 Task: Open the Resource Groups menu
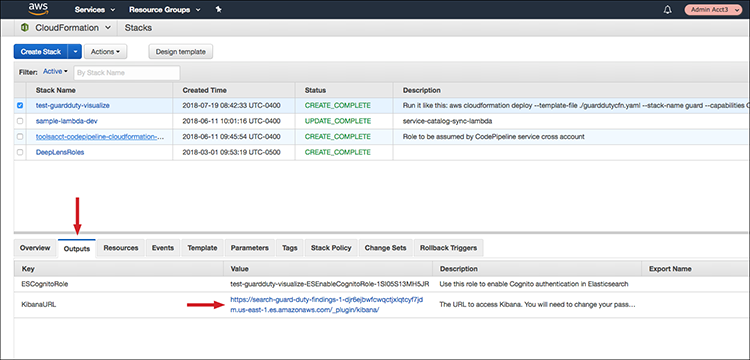coord(165,10)
